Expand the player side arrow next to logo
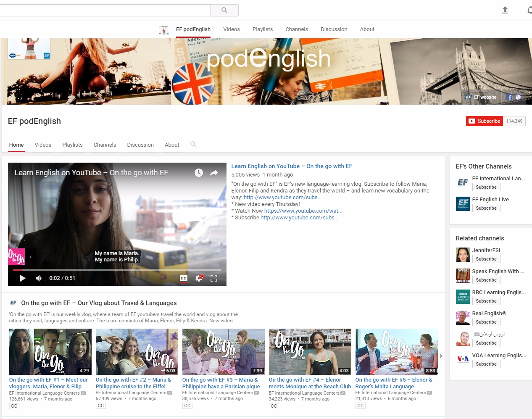Viewport: 532px width, 419px height. pos(30,257)
